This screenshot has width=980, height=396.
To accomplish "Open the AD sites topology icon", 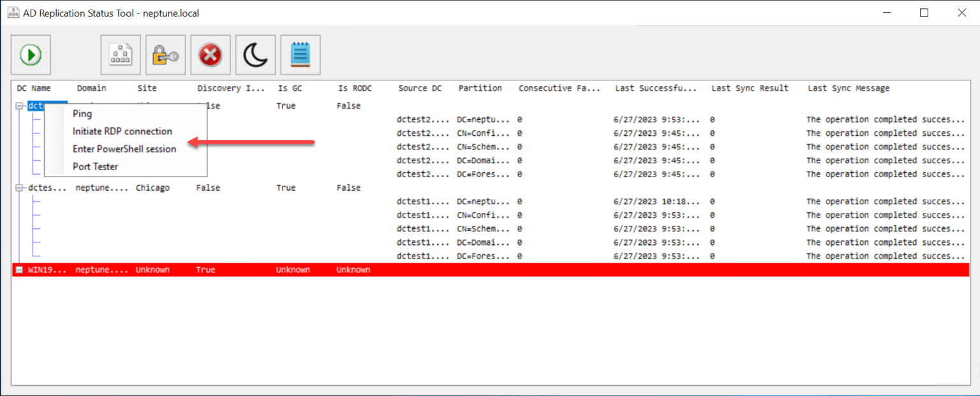I will 120,55.
